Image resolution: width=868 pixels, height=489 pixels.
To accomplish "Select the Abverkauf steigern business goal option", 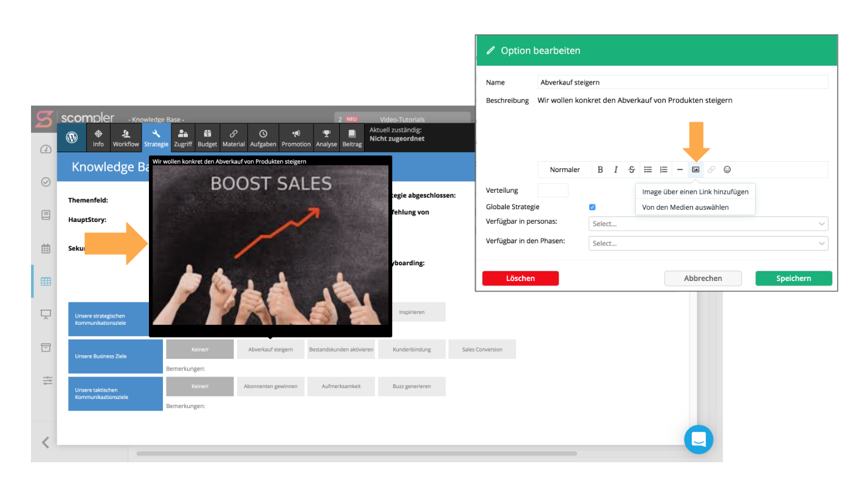I will point(270,350).
